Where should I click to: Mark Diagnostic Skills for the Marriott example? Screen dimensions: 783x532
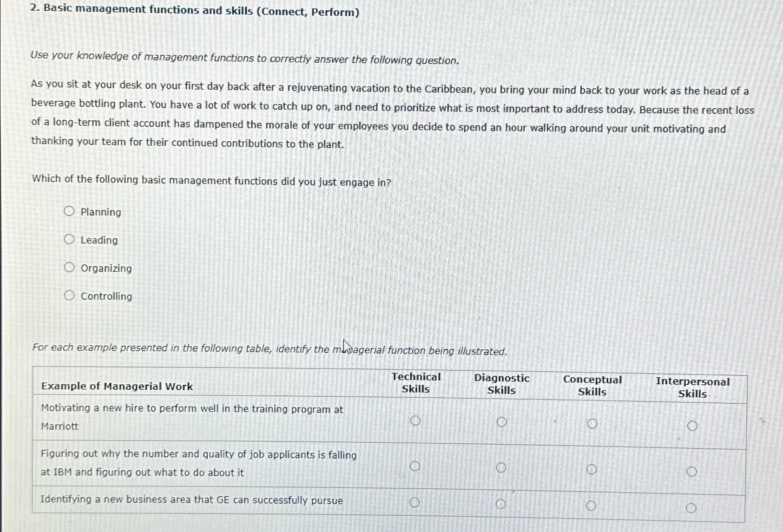point(502,422)
